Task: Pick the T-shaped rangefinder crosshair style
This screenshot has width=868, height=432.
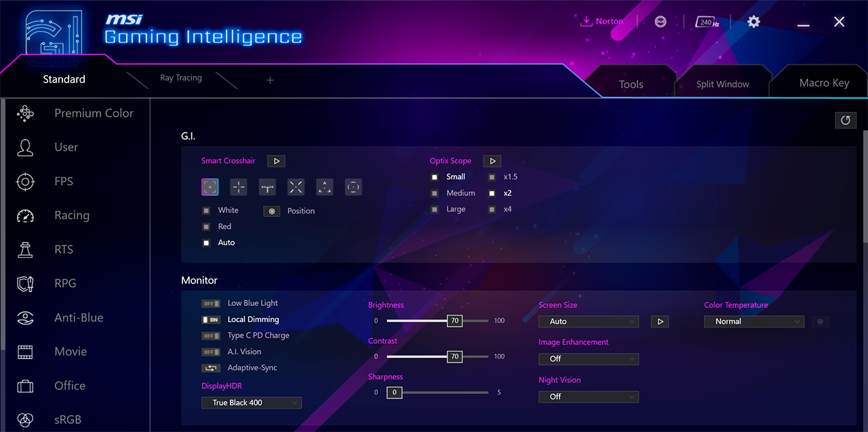Action: click(267, 187)
